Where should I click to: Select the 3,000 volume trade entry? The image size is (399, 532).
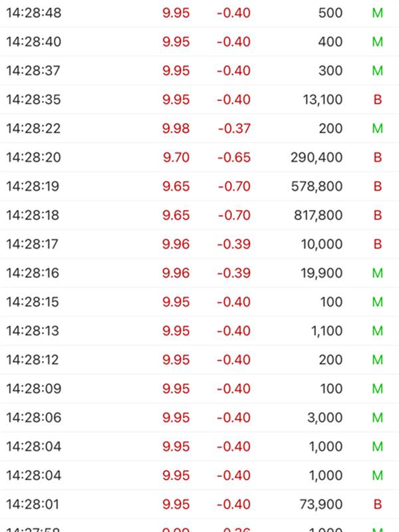click(199, 418)
